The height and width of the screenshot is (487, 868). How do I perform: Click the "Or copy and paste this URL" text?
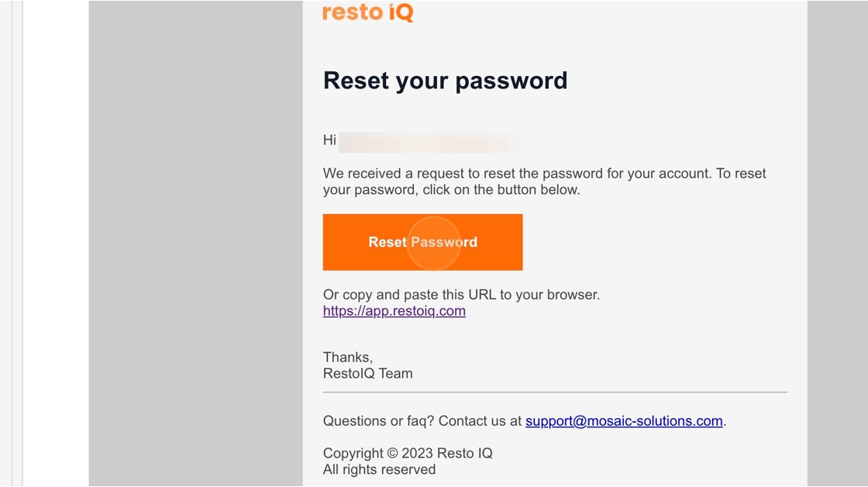click(x=461, y=295)
